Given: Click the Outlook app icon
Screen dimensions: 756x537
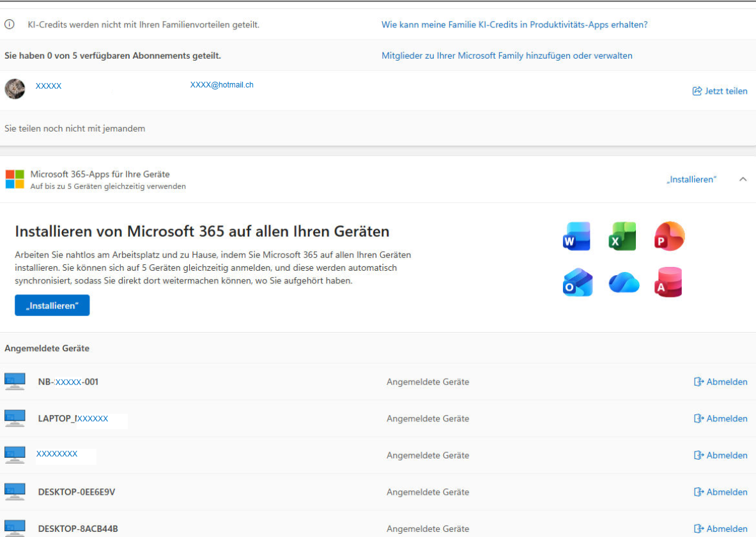Looking at the screenshot, I should [x=578, y=282].
